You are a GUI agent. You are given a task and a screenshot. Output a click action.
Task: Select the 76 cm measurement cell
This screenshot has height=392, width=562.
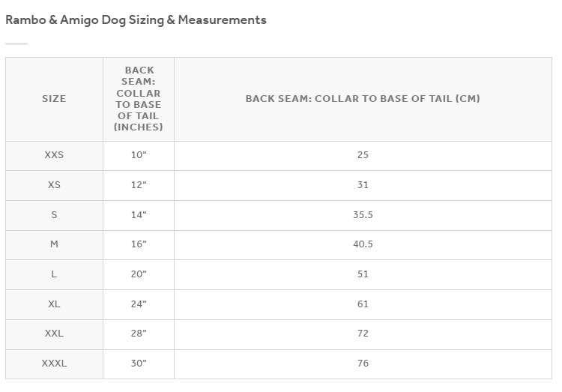pyautogui.click(x=363, y=364)
